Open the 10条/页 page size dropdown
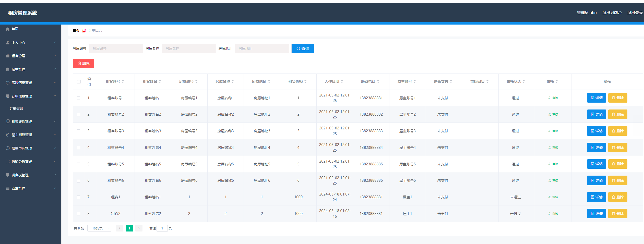 pyautogui.click(x=99, y=228)
